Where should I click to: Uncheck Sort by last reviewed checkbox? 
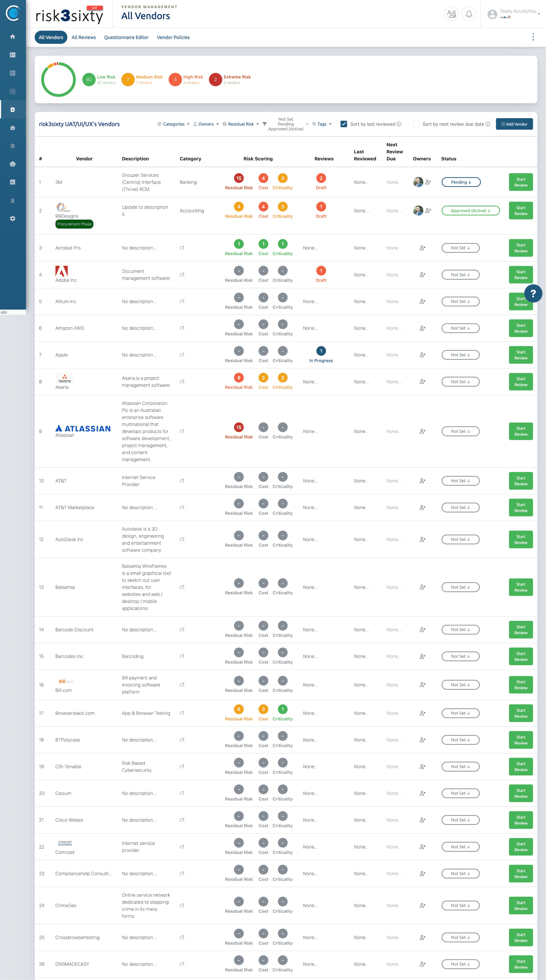343,124
